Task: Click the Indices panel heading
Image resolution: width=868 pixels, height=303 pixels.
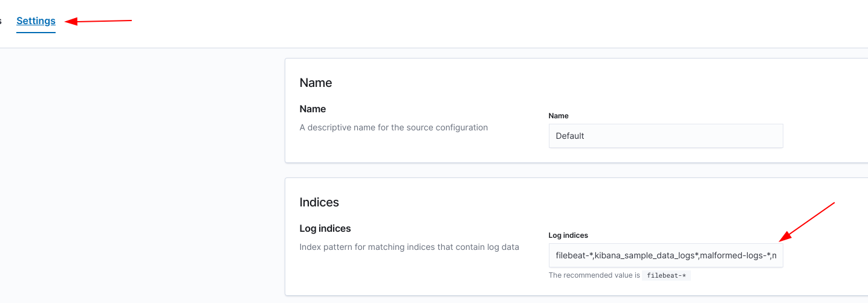Action: coord(319,202)
